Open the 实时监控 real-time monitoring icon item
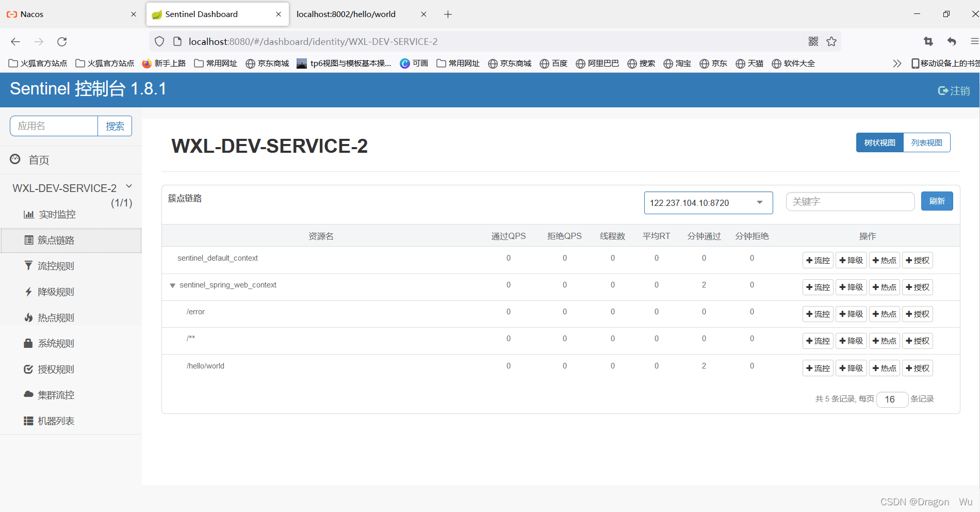The image size is (980, 512). click(x=50, y=214)
